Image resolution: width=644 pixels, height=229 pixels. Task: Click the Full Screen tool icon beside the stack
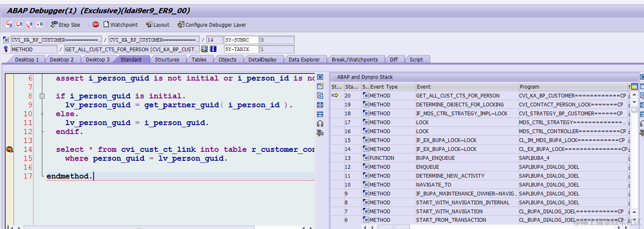click(x=320, y=105)
